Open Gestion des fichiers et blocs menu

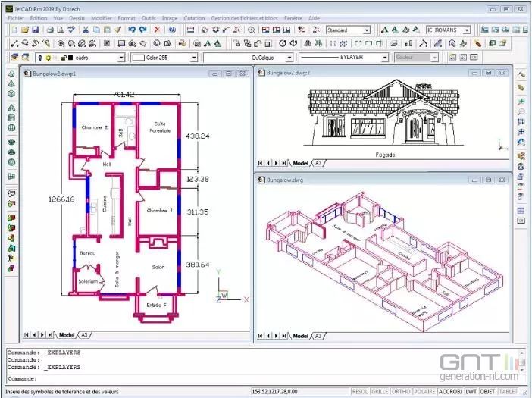point(244,18)
